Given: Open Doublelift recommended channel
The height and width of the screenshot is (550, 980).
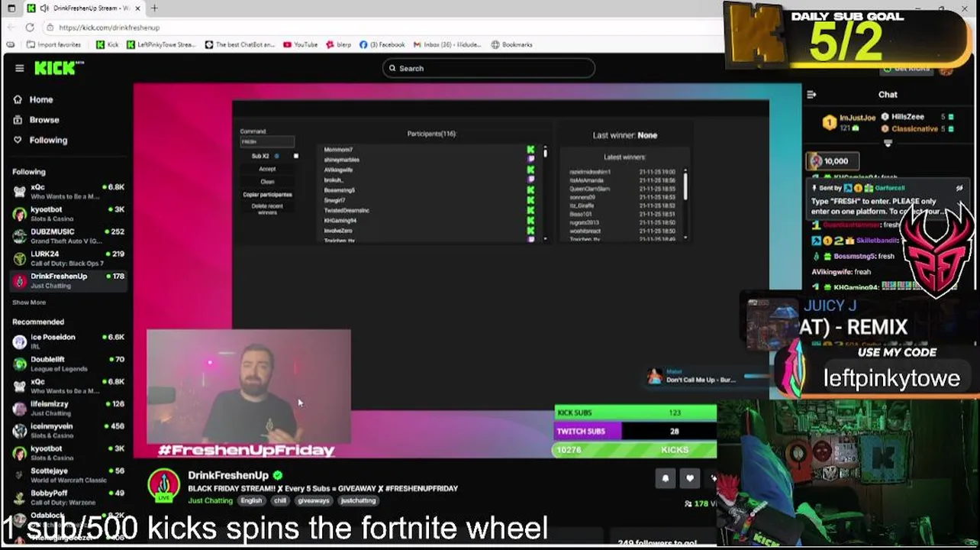Looking at the screenshot, I should click(x=69, y=364).
